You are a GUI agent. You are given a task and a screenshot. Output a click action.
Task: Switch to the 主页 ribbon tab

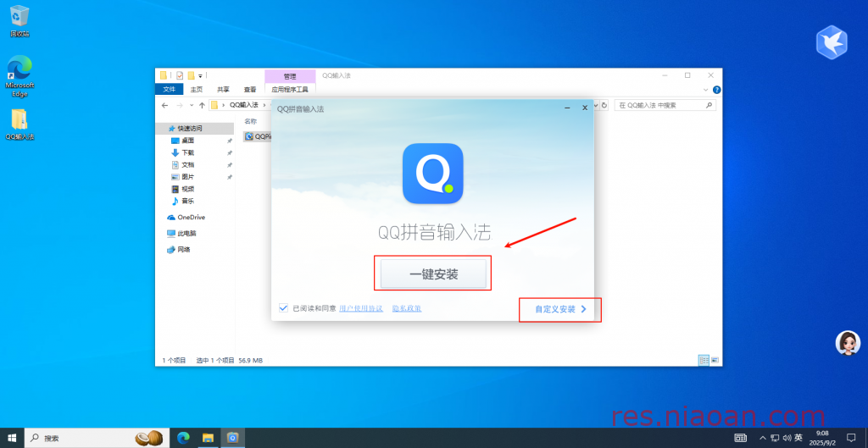197,89
